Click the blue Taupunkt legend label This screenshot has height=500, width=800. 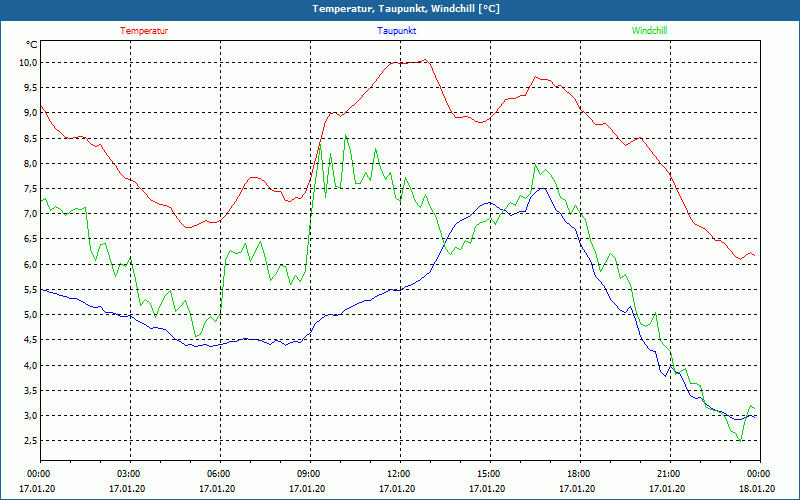[396, 31]
